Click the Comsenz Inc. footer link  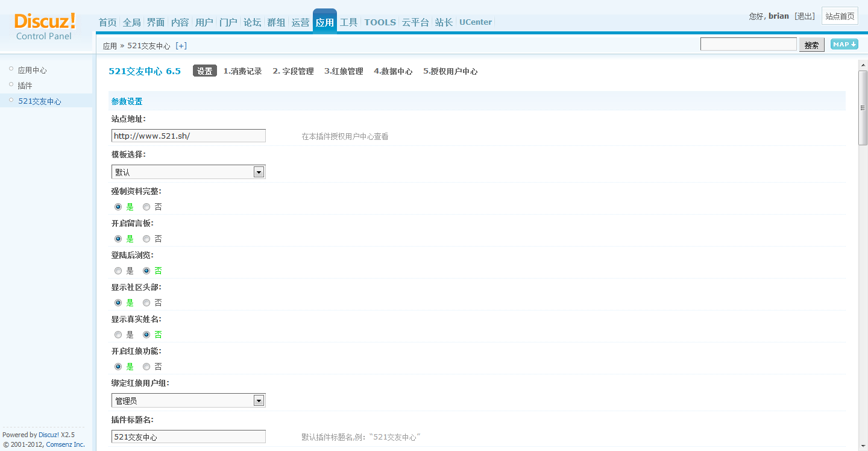click(66, 444)
